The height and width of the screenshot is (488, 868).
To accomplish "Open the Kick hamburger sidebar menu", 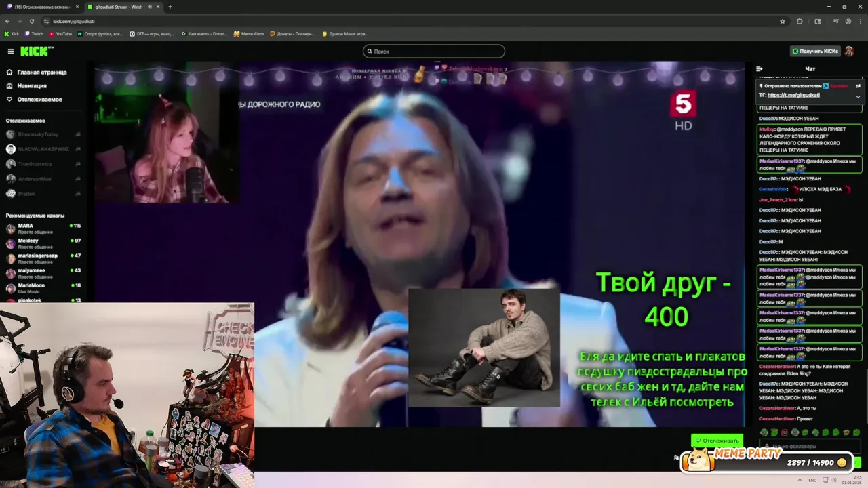I will point(10,52).
